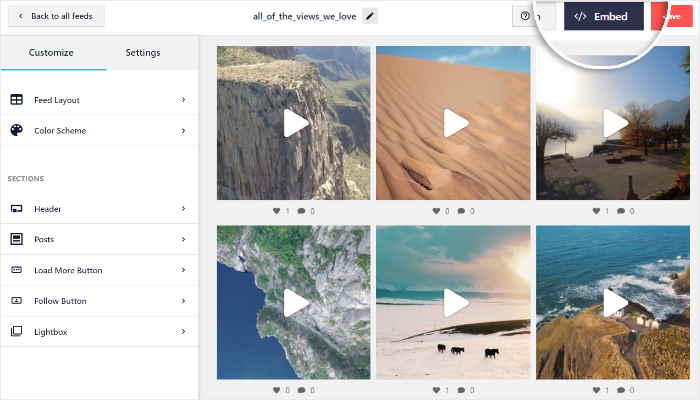Click comment icon under aerial coast post
The image size is (700, 400).
click(x=302, y=390)
